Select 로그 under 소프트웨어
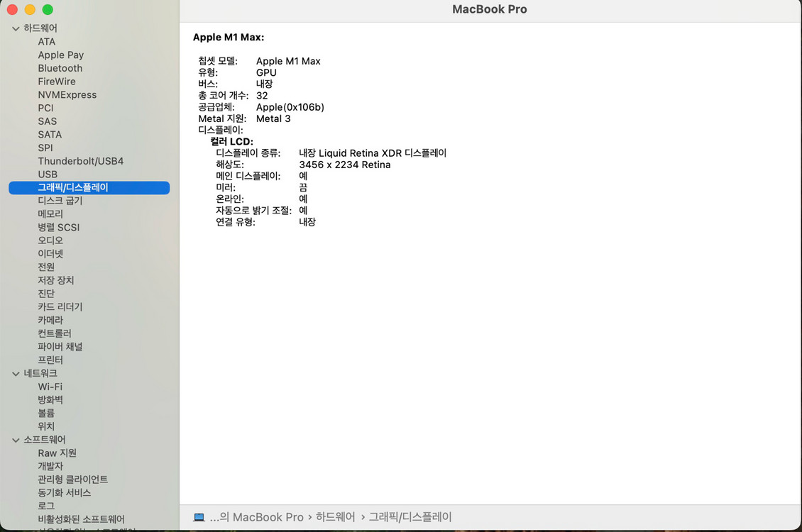The image size is (802, 532). [46, 506]
